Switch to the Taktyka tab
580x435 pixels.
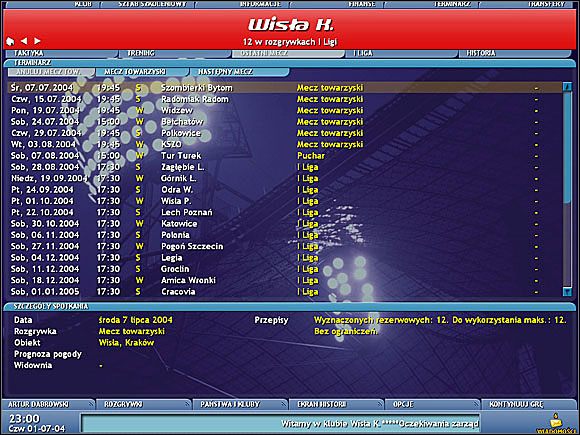point(61,53)
